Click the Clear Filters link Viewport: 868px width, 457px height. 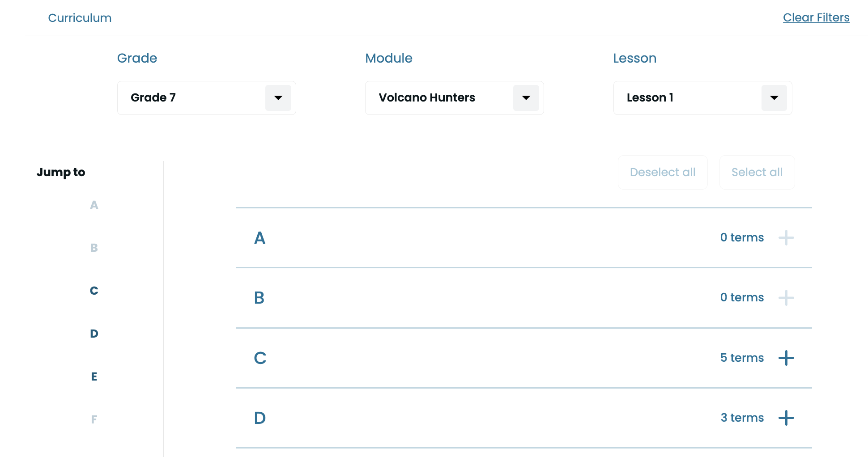tap(816, 17)
